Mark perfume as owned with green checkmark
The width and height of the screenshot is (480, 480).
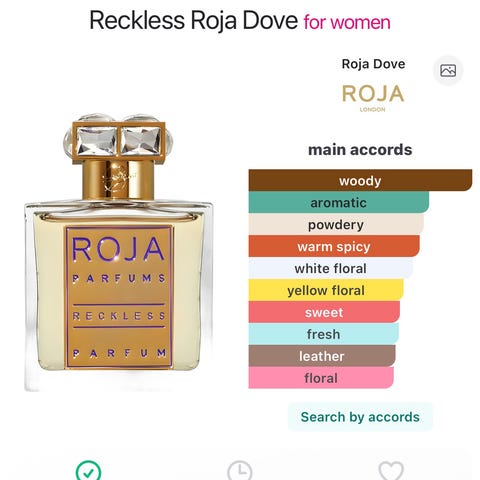(x=88, y=471)
